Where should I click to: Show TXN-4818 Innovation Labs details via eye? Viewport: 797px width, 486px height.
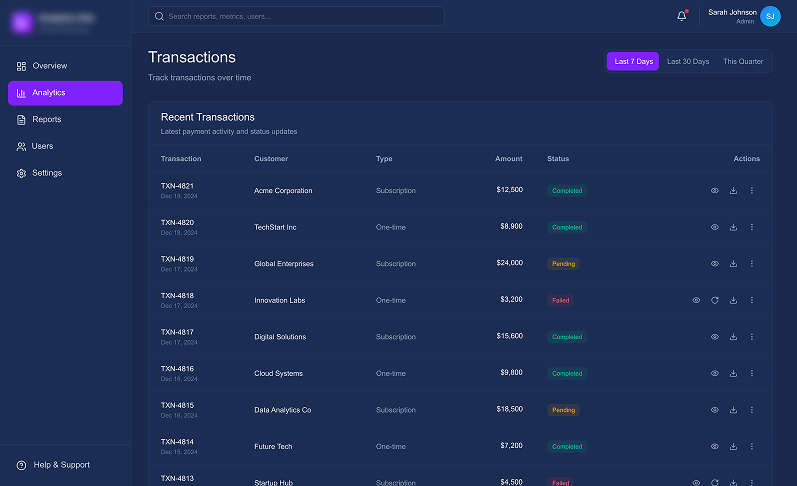click(x=696, y=300)
